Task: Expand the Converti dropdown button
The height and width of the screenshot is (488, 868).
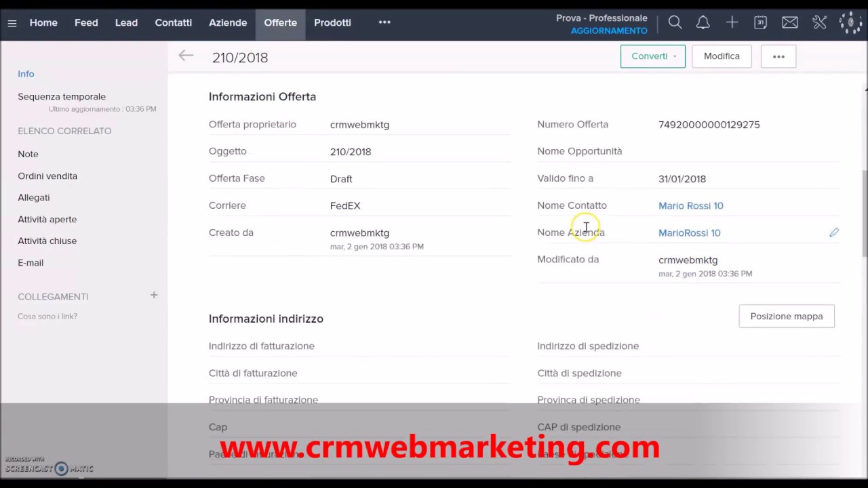Action: point(653,56)
